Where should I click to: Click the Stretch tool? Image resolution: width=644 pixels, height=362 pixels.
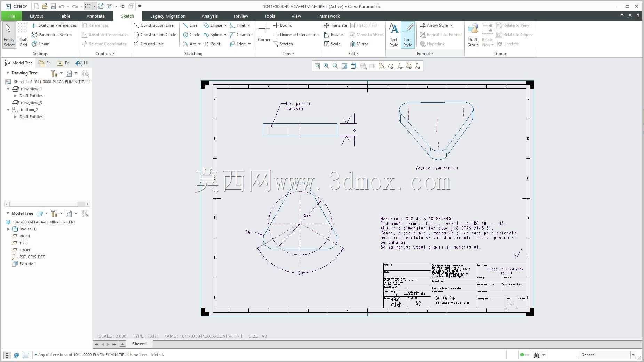283,44
